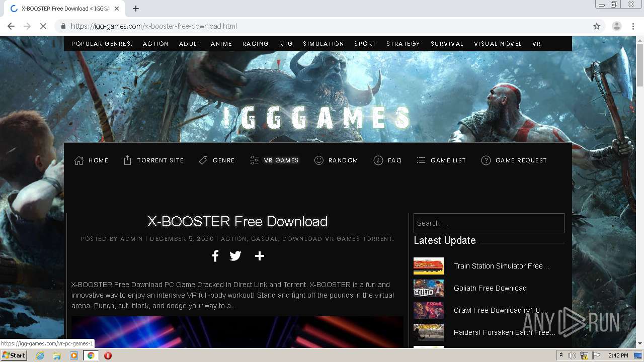Select VISUAL NOVEL popular genre
This screenshot has width=644, height=362.
coord(498,44)
